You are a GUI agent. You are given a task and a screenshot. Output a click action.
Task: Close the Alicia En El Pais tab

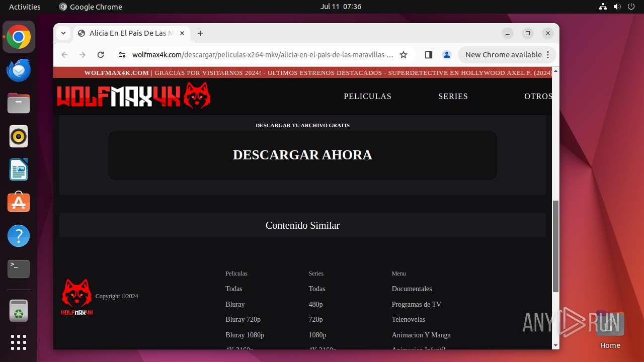(182, 33)
